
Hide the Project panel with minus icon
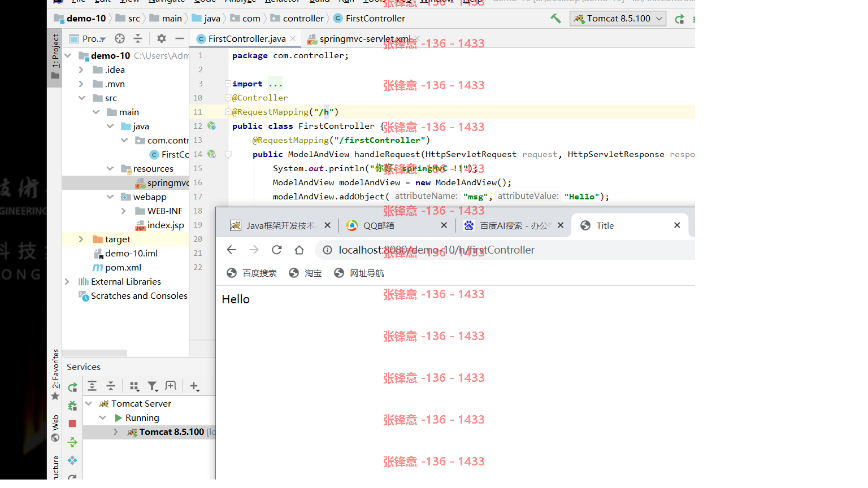click(180, 38)
